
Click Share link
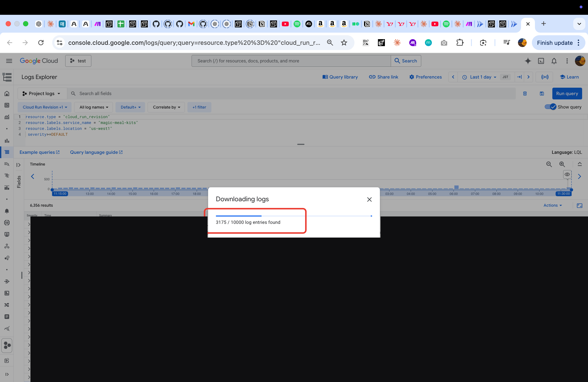click(x=383, y=77)
